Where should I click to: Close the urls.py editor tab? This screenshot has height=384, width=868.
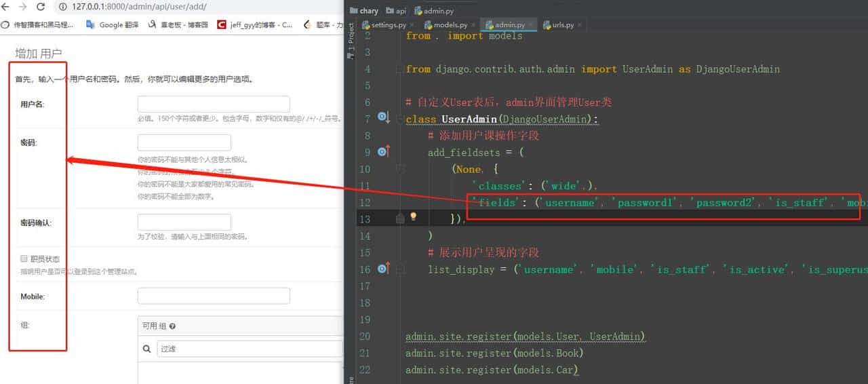(x=580, y=25)
